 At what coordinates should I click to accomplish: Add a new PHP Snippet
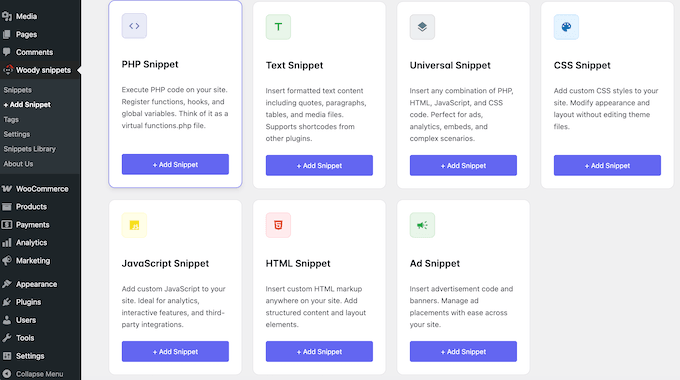[175, 164]
